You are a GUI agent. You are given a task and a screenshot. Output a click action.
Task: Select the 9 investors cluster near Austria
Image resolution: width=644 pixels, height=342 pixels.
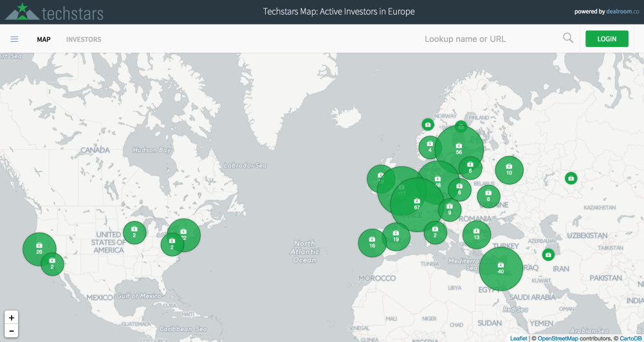pos(450,210)
